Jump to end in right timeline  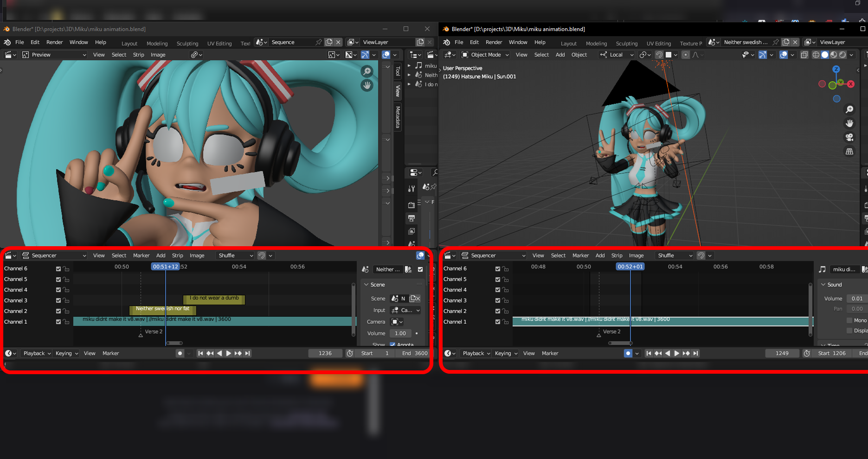(x=695, y=353)
